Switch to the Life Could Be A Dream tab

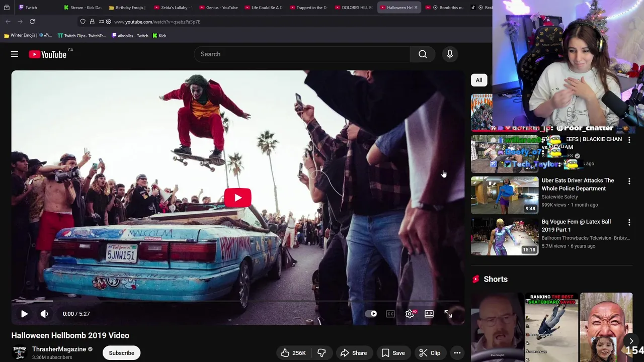pyautogui.click(x=263, y=8)
